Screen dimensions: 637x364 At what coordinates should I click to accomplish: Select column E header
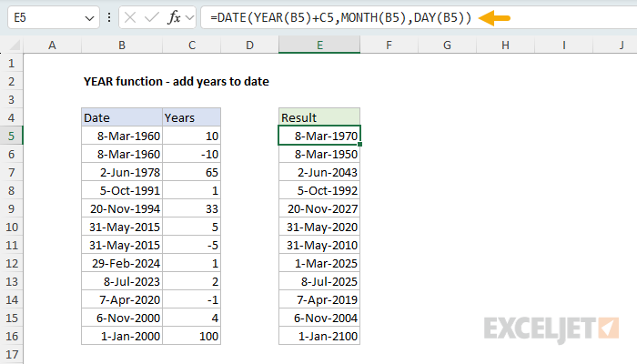pos(319,45)
